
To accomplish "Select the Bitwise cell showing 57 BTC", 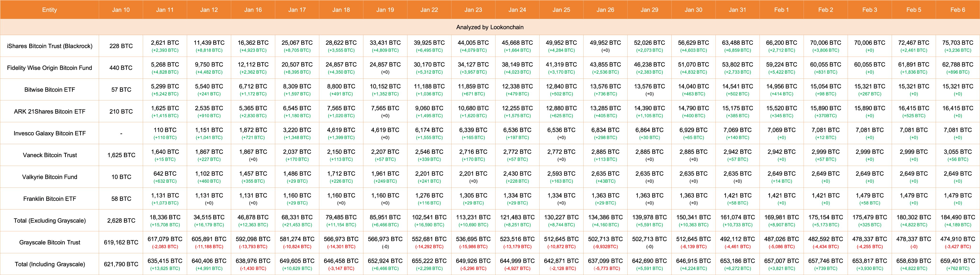I will coord(121,89).
